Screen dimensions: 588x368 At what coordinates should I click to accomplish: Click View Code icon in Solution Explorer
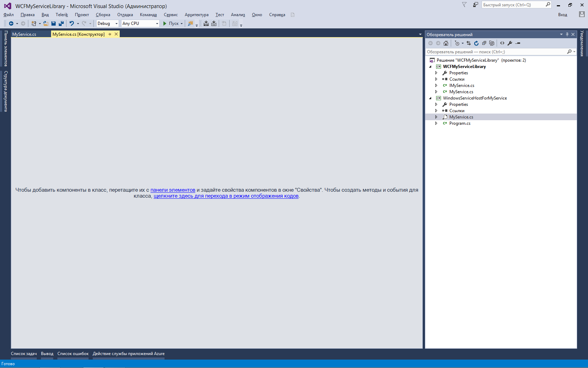tap(502, 43)
